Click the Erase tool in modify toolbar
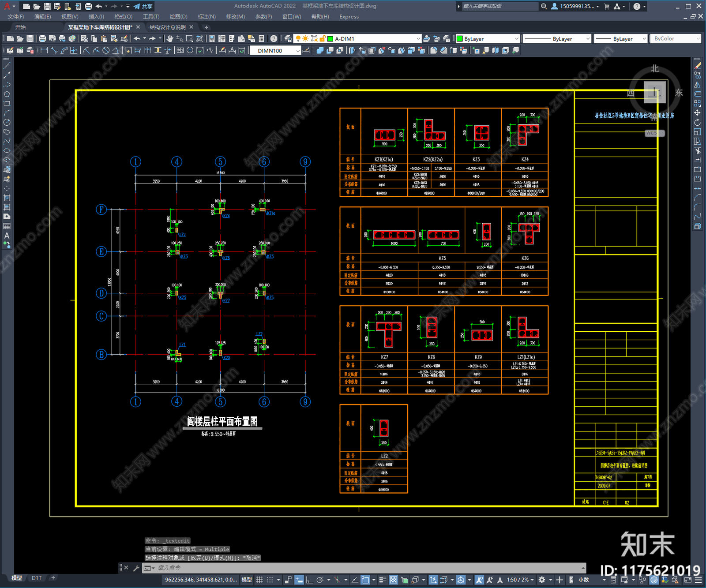 697,66
